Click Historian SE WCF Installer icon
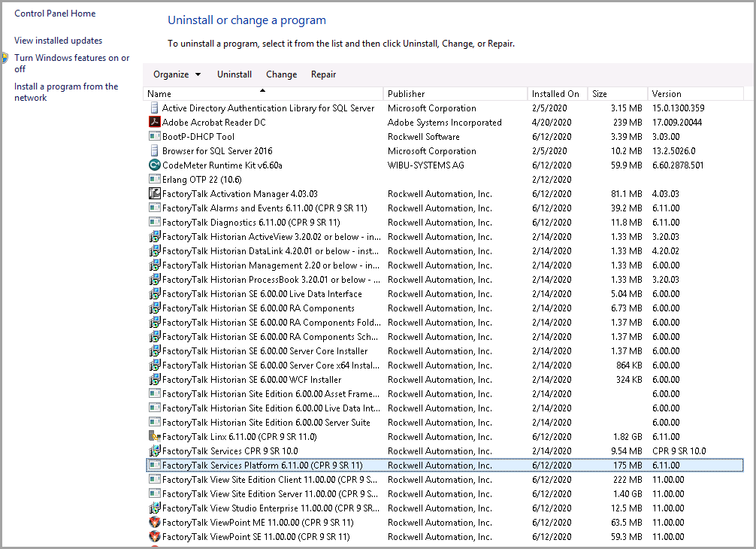756x549 pixels. coord(154,379)
